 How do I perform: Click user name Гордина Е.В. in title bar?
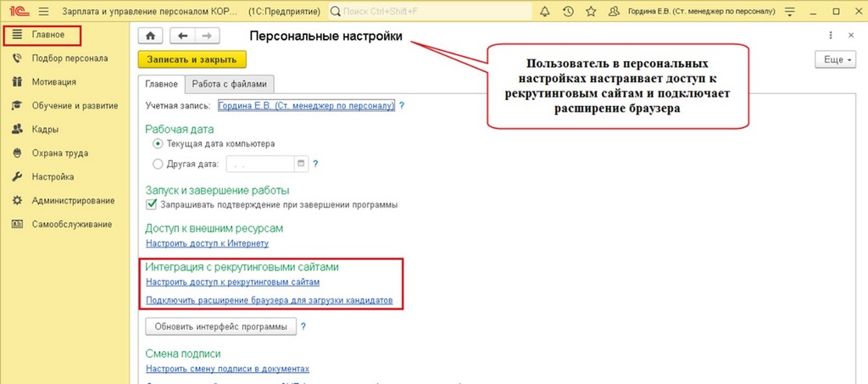(x=701, y=11)
